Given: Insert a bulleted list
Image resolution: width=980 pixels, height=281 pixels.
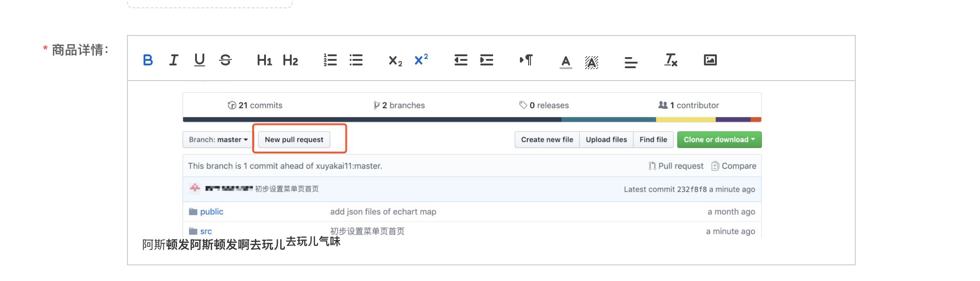Looking at the screenshot, I should (356, 60).
